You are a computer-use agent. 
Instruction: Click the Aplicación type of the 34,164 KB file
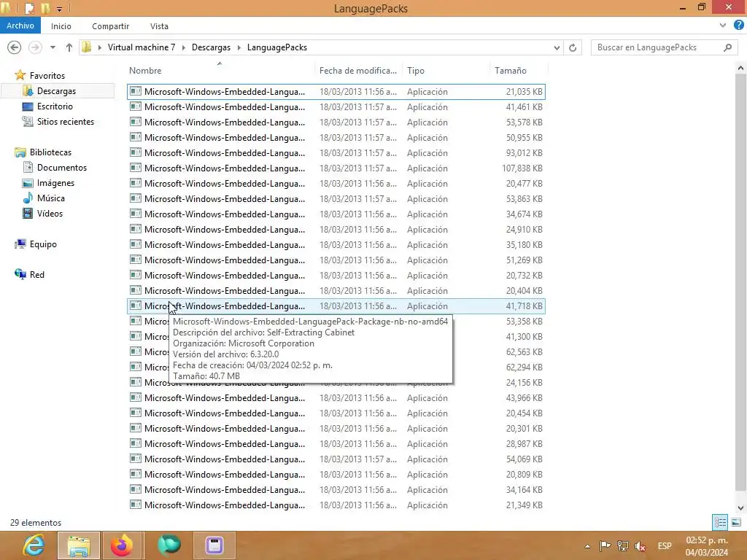pos(427,489)
